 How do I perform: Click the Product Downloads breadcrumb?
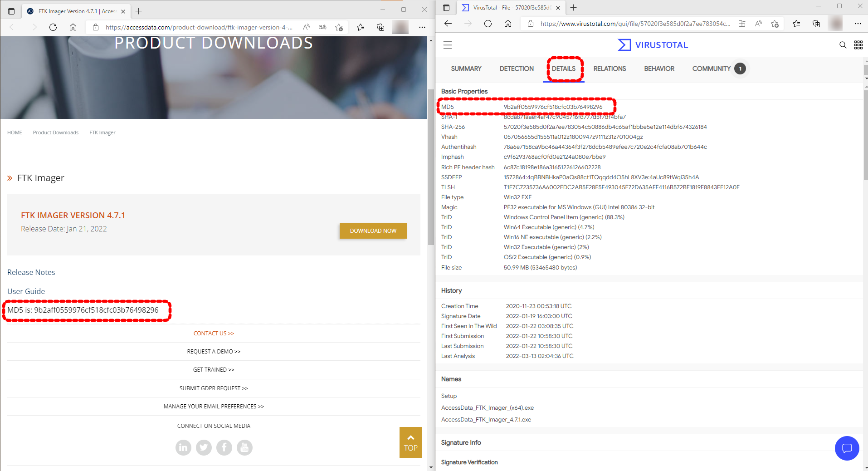(56, 132)
